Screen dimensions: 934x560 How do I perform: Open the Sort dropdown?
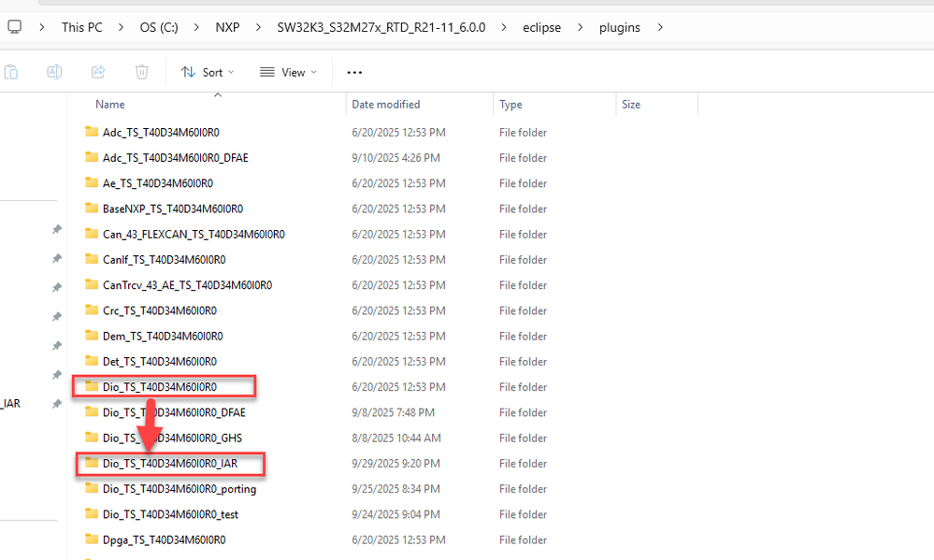(208, 72)
